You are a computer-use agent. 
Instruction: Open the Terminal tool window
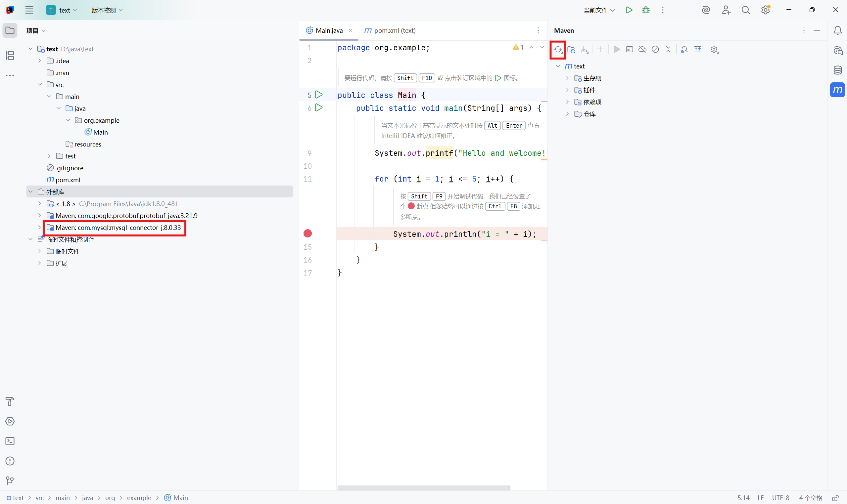[10, 441]
